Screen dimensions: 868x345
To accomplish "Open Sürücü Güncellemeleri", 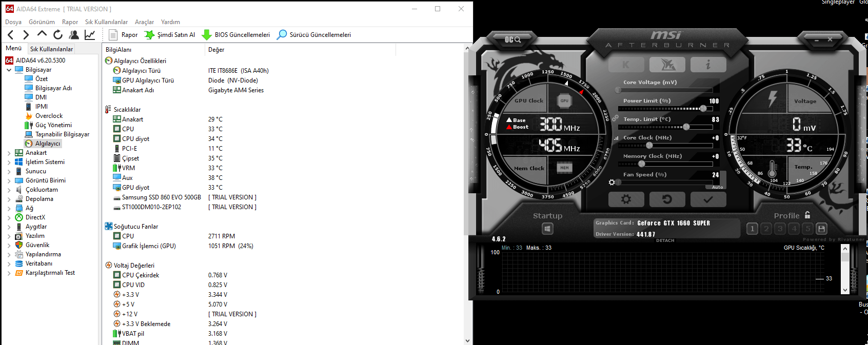I will coord(314,35).
